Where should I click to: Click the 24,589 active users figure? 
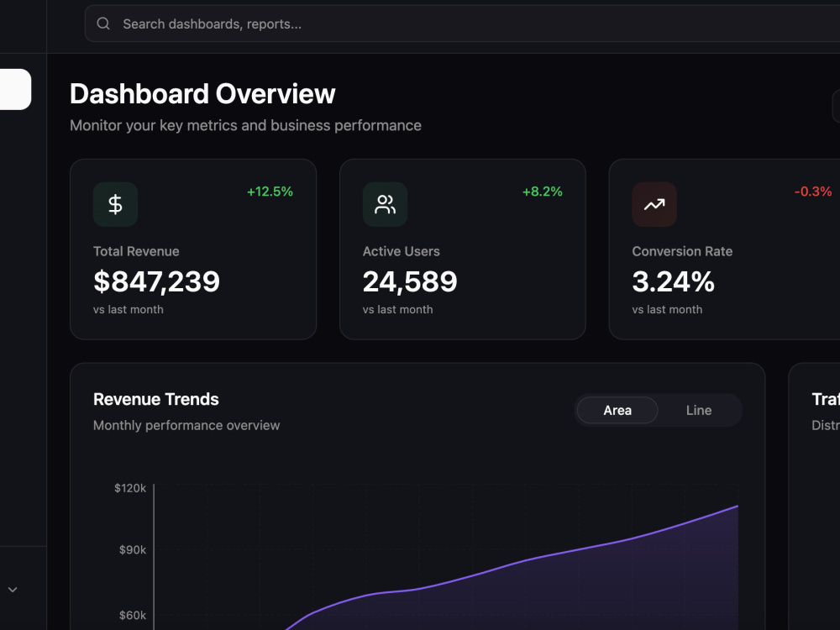[410, 281]
